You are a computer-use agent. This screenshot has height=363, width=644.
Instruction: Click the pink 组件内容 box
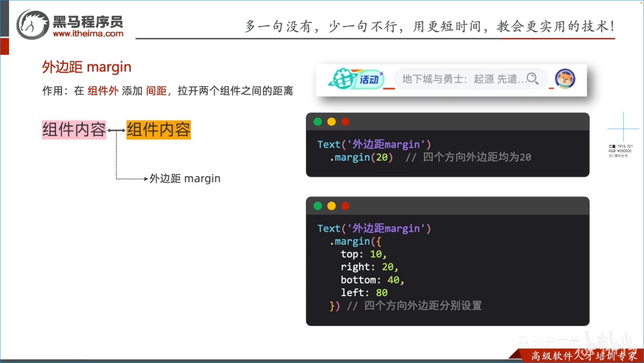[x=74, y=130]
